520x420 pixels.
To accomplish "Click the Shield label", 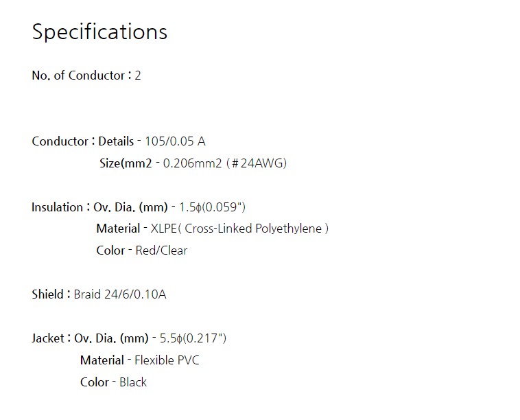I will [x=47, y=294].
